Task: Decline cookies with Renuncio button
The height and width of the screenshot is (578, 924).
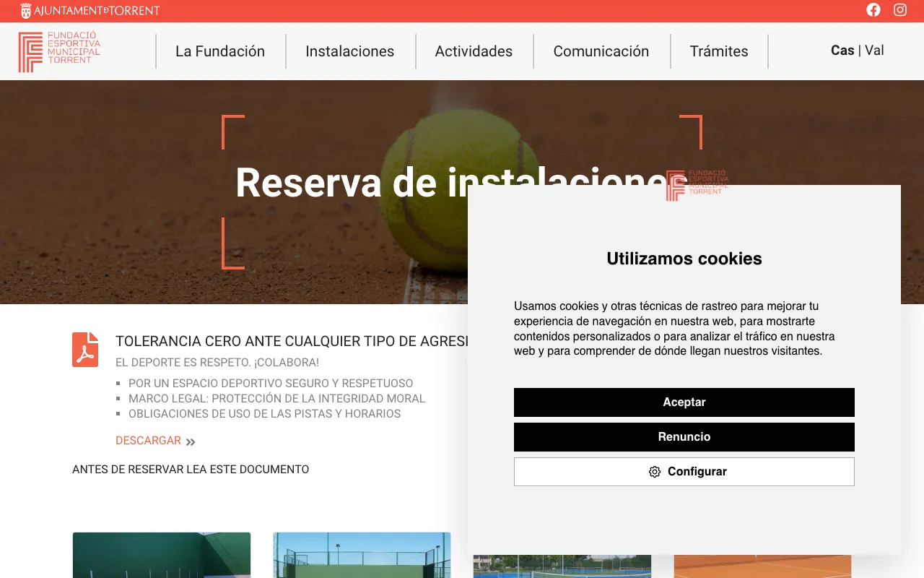Action: pos(684,437)
